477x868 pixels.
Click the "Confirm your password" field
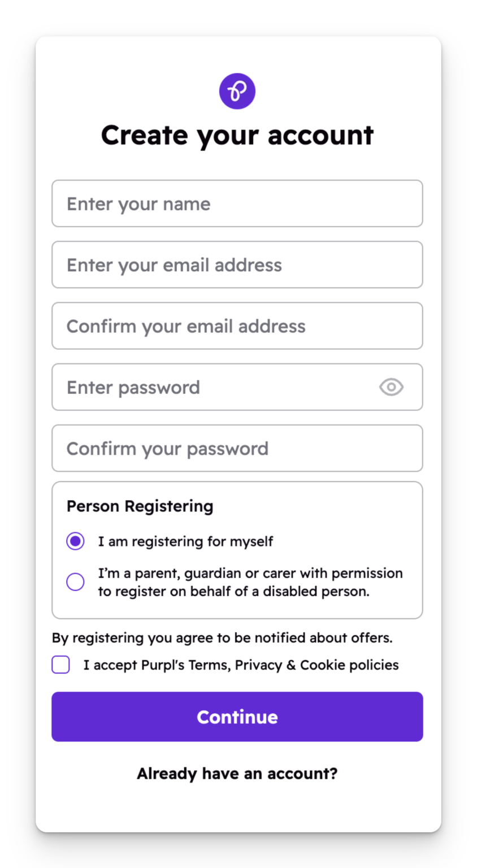237,448
